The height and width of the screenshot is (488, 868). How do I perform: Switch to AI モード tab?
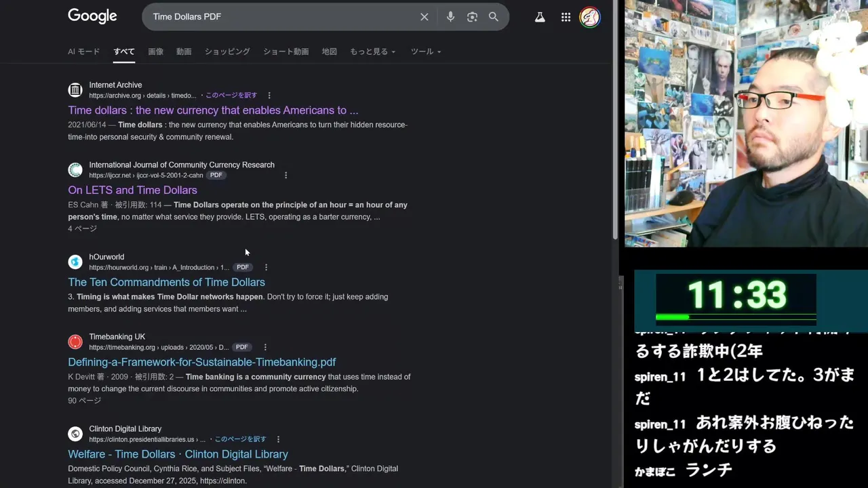83,52
